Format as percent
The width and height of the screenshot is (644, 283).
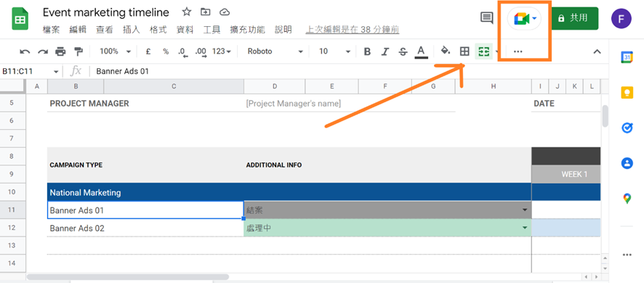pos(166,52)
